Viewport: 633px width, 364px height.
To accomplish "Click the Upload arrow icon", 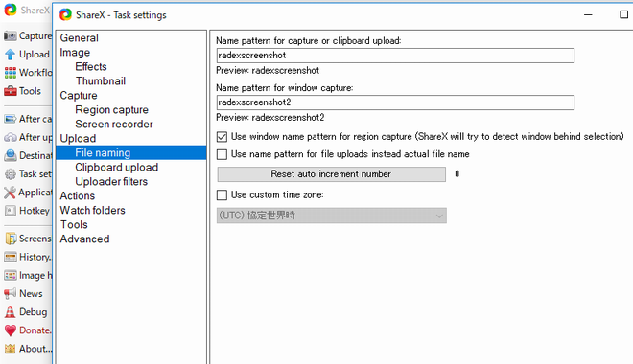I will pos(11,55).
